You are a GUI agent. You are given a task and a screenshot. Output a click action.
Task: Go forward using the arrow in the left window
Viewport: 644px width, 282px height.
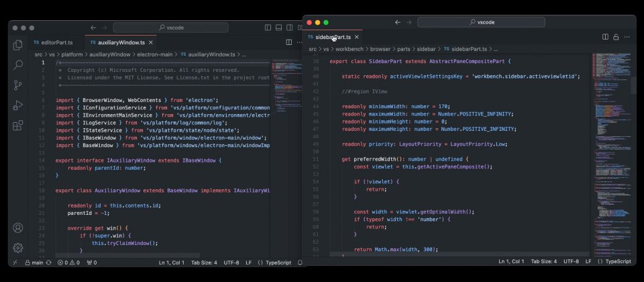point(105,28)
